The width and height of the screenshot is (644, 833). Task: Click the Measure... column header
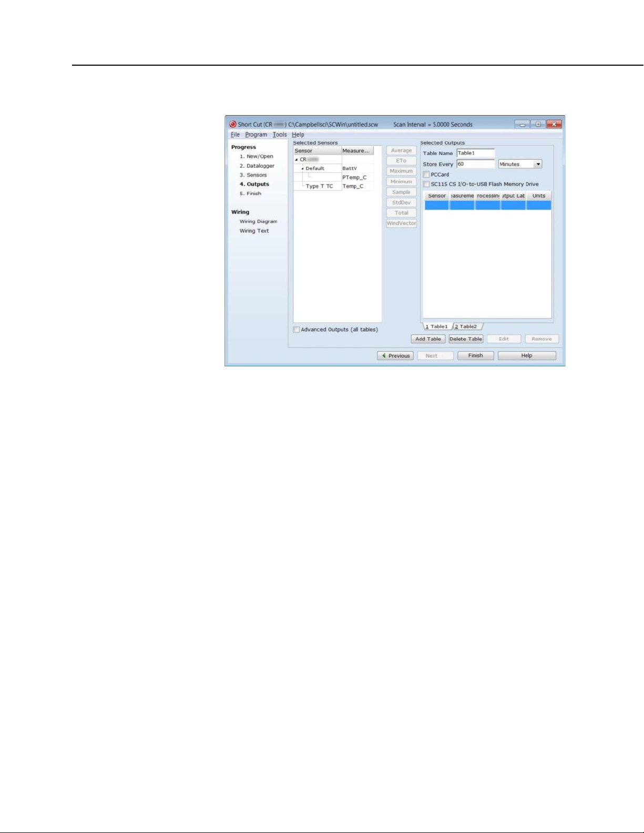coord(357,151)
